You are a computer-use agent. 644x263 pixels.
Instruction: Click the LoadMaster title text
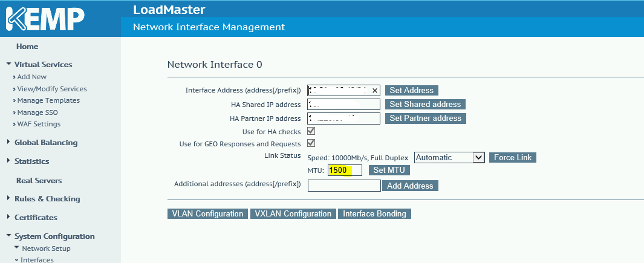point(169,10)
